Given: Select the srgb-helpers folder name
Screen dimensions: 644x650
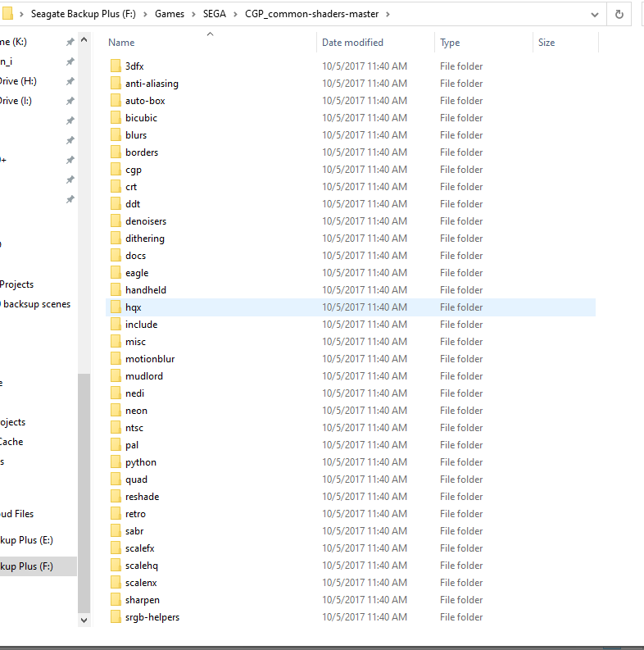Looking at the screenshot, I should click(x=152, y=617).
